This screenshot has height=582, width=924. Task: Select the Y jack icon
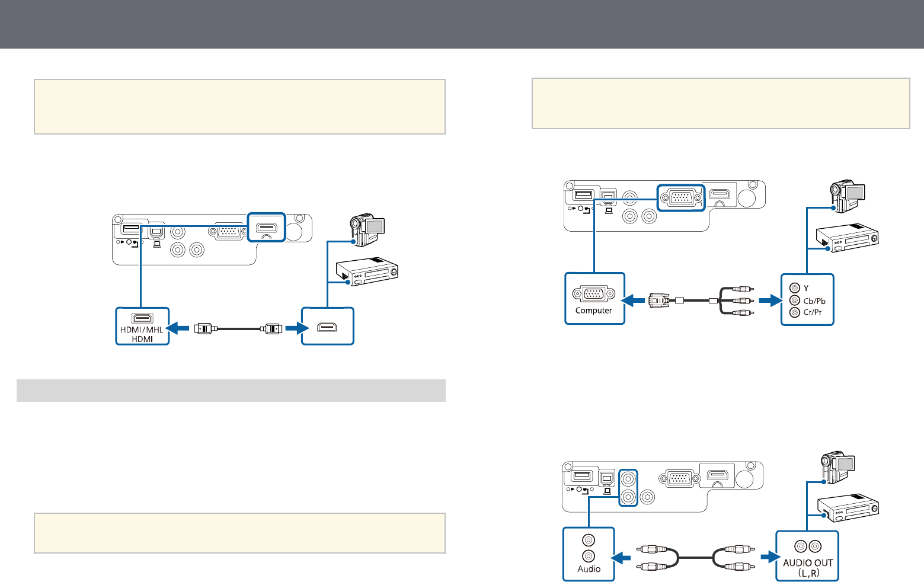795,289
